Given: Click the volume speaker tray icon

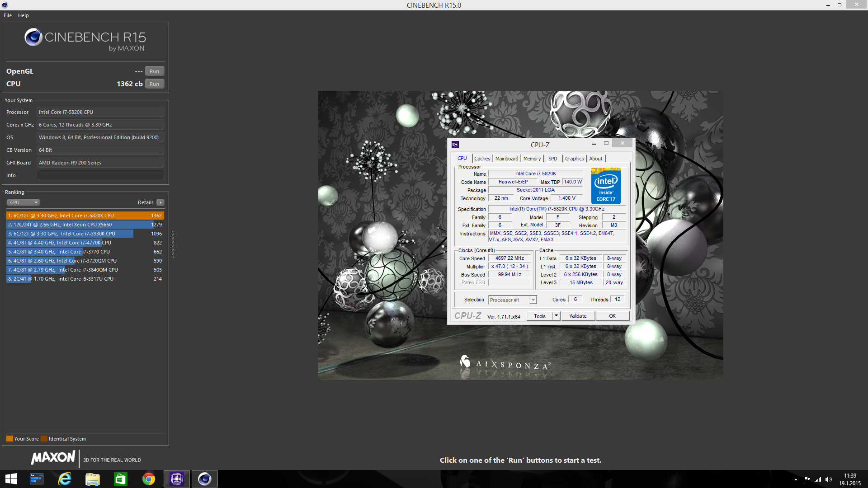Looking at the screenshot, I should click(x=829, y=479).
